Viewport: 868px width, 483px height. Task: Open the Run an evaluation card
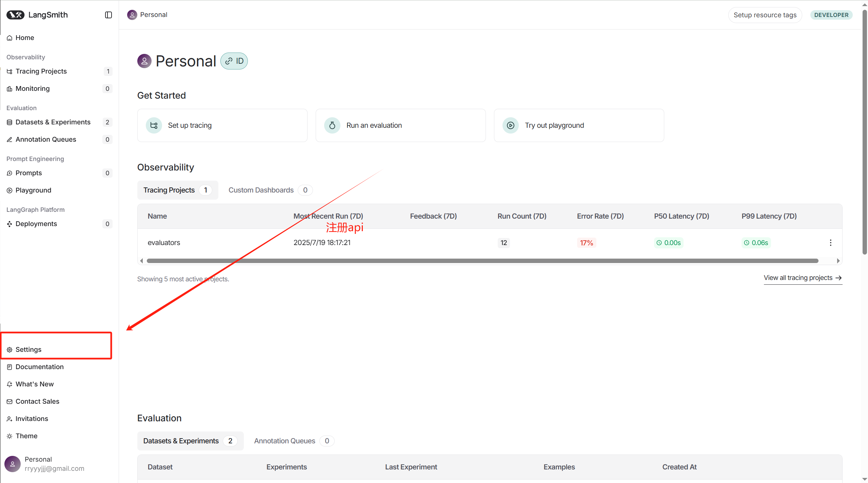(401, 125)
